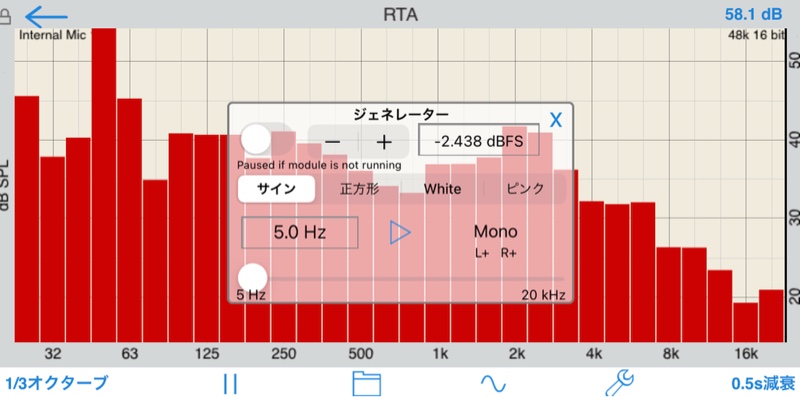Image resolution: width=800 pixels, height=397 pixels.
Task: Pause the RTA measurement
Action: coord(231,383)
